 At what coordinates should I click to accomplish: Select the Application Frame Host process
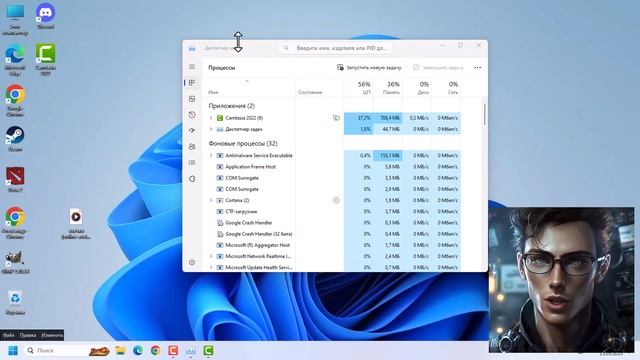(x=250, y=167)
